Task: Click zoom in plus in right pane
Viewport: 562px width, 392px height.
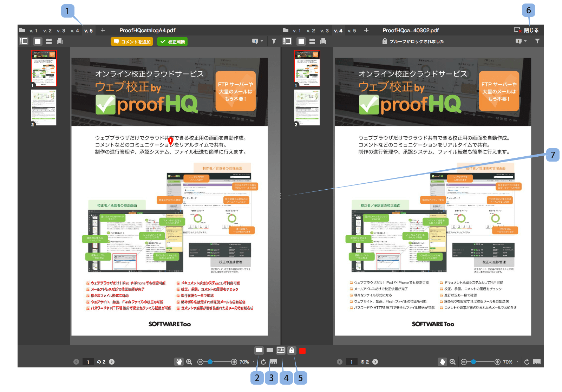Action: pos(497,362)
